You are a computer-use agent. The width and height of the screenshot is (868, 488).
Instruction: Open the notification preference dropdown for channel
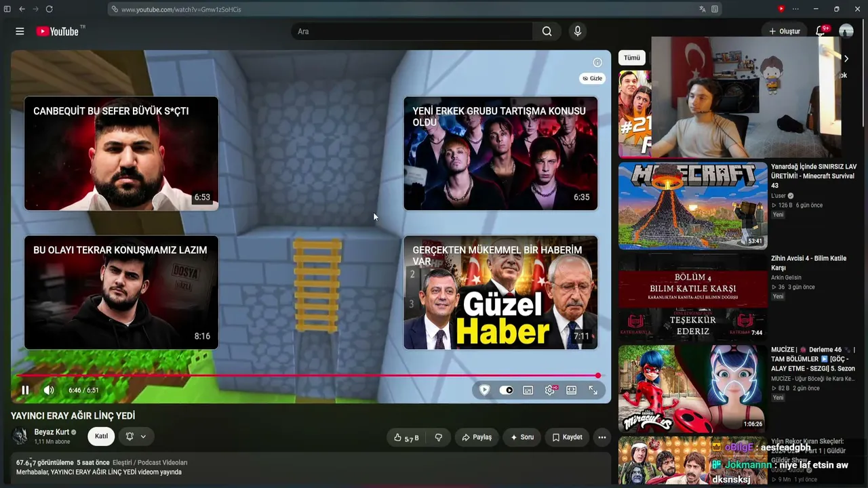pyautogui.click(x=136, y=436)
